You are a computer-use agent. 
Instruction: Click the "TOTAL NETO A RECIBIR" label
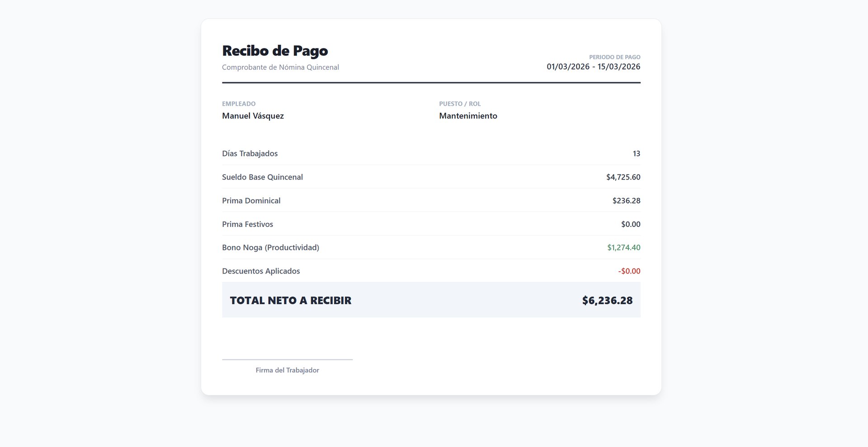tap(290, 301)
